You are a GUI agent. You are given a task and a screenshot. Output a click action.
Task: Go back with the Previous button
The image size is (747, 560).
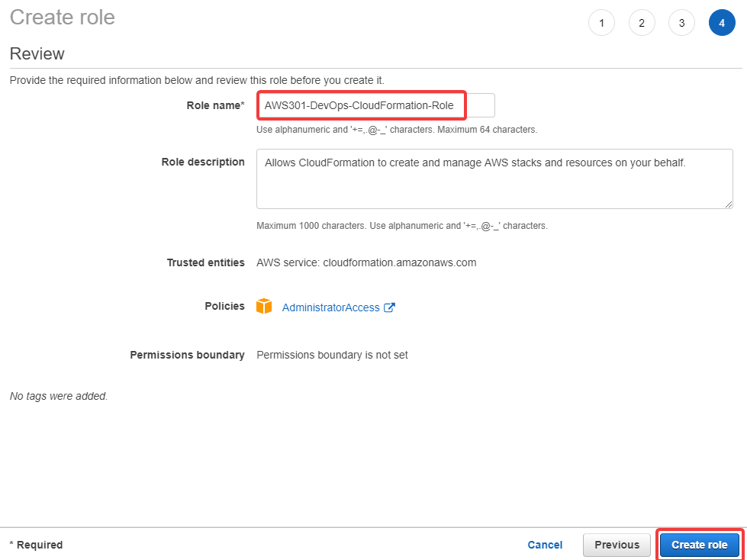pos(617,545)
